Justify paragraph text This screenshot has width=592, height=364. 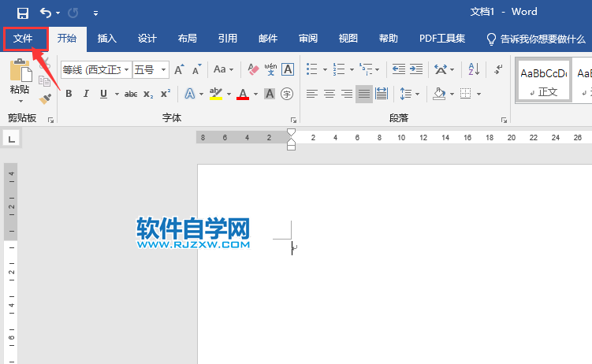pyautogui.click(x=364, y=94)
